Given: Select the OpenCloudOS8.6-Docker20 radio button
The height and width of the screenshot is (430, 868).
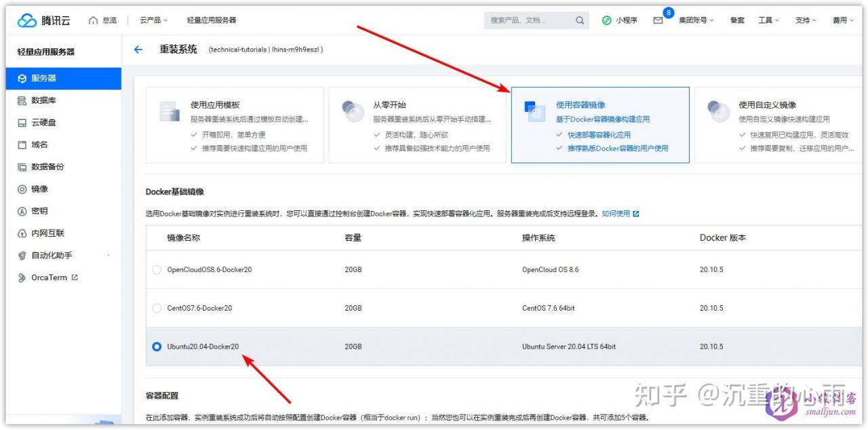Looking at the screenshot, I should pyautogui.click(x=157, y=270).
